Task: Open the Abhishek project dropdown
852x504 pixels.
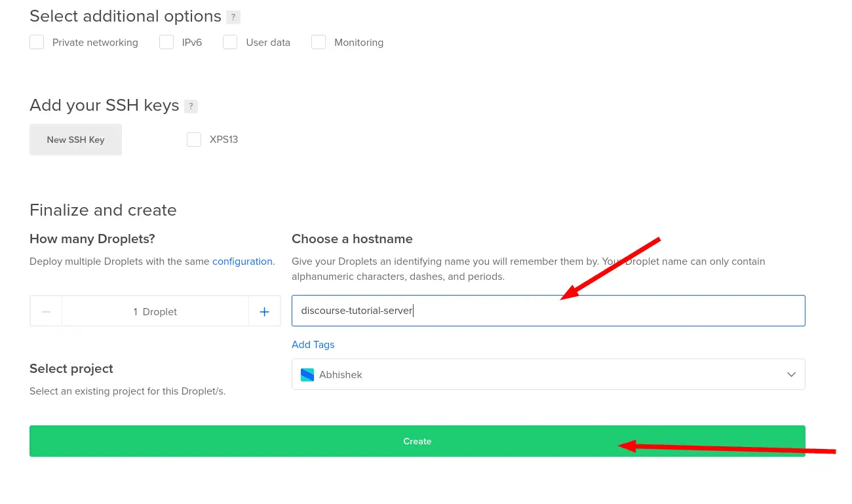Action: [x=548, y=375]
